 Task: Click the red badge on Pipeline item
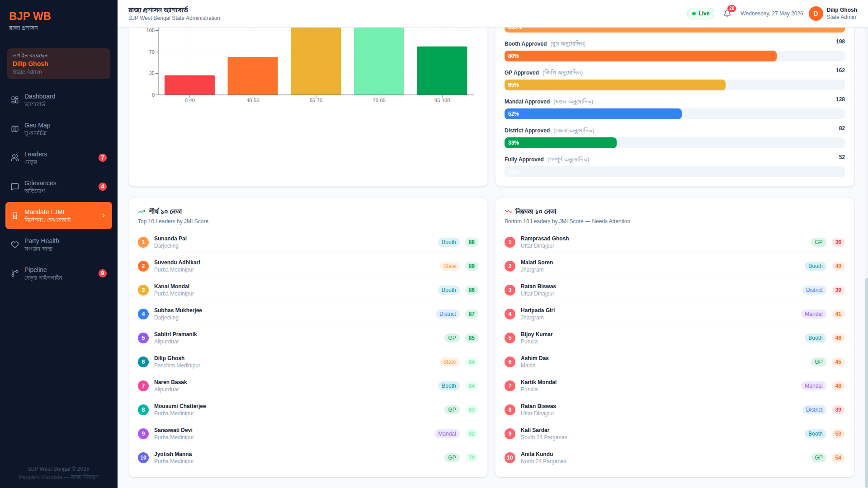coord(103,273)
